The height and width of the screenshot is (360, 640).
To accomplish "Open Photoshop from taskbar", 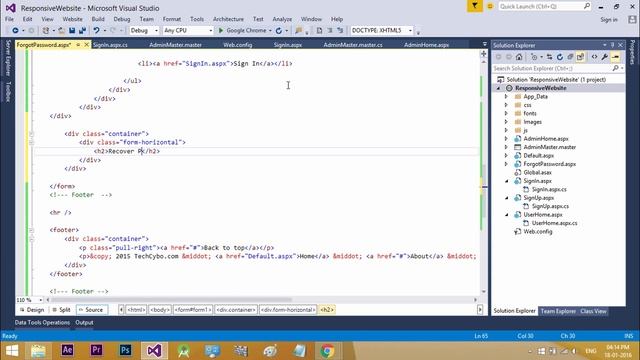I will coord(125,350).
